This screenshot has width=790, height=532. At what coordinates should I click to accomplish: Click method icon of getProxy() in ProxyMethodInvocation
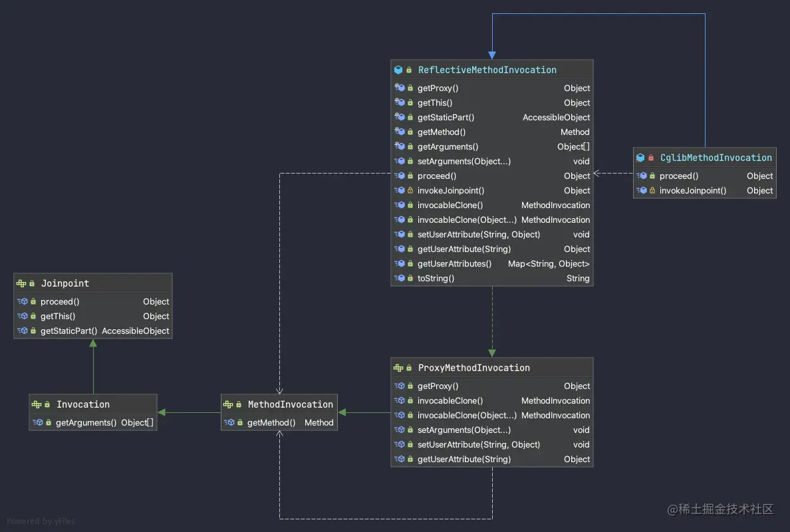pyautogui.click(x=400, y=386)
